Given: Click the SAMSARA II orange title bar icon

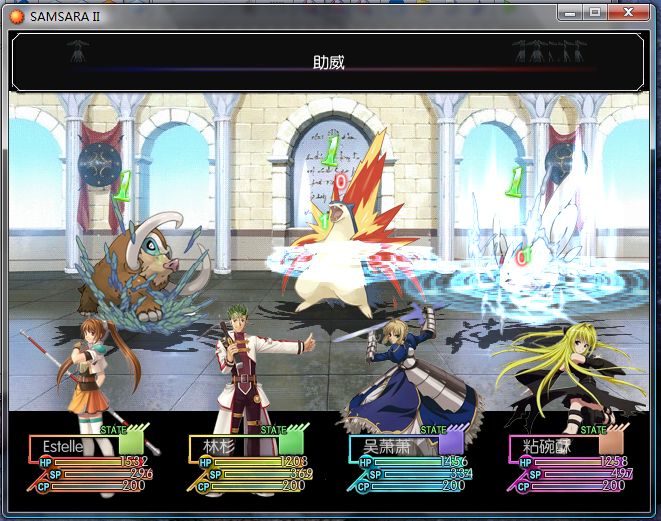Looking at the screenshot, I should [x=17, y=16].
